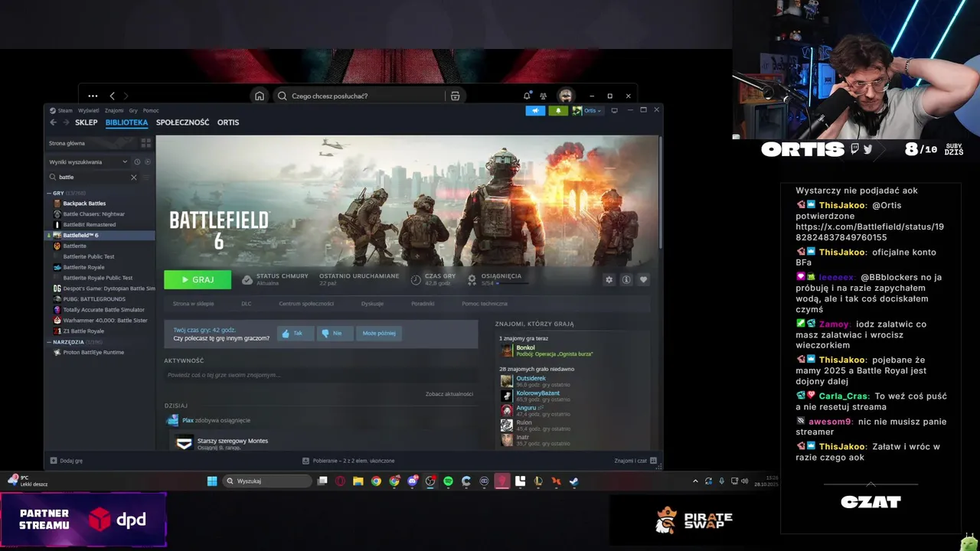The width and height of the screenshot is (980, 551).
Task: Click the Nie thumbs-down button
Action: pyautogui.click(x=335, y=334)
